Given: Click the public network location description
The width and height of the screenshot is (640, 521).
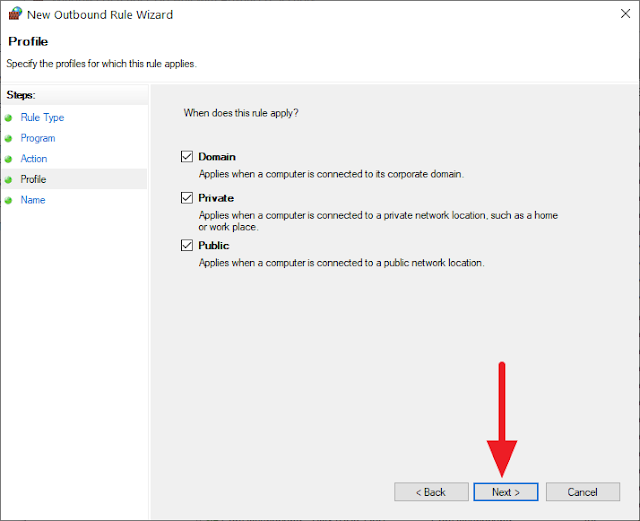Looking at the screenshot, I should [x=341, y=263].
